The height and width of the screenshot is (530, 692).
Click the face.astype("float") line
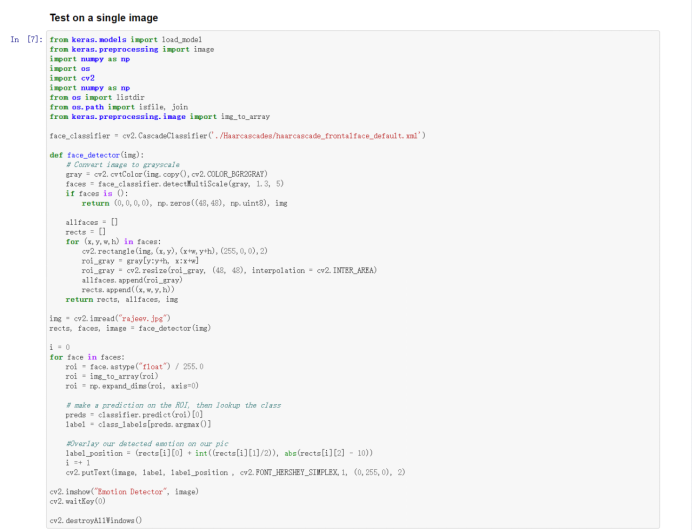point(135,367)
